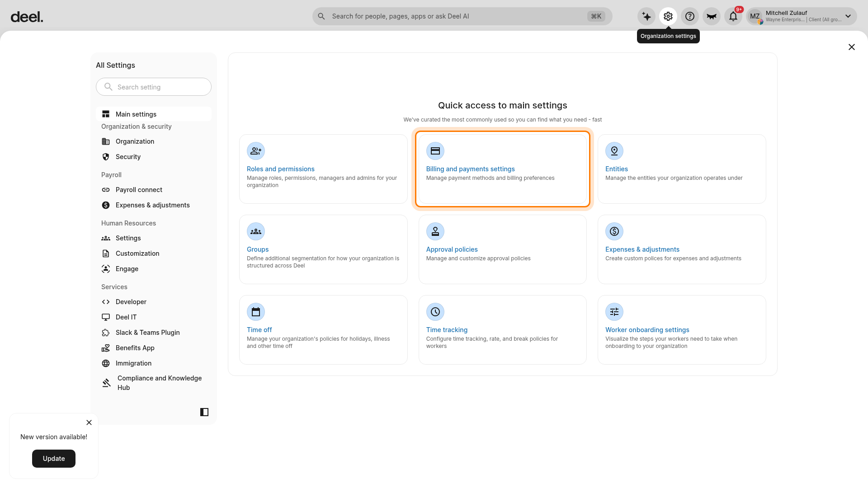Click the Slack & Teams puzzle icon
Image resolution: width=868 pixels, height=488 pixels.
coord(106,333)
